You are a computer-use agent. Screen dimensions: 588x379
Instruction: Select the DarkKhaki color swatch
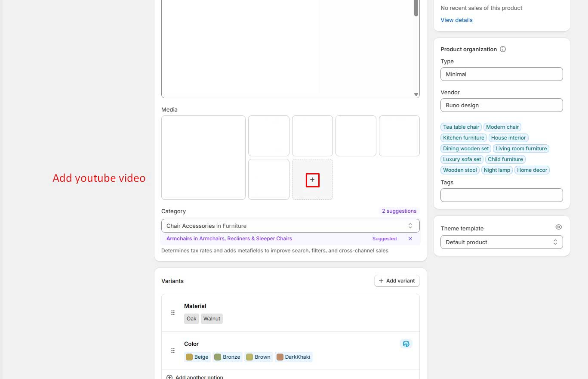coord(294,357)
